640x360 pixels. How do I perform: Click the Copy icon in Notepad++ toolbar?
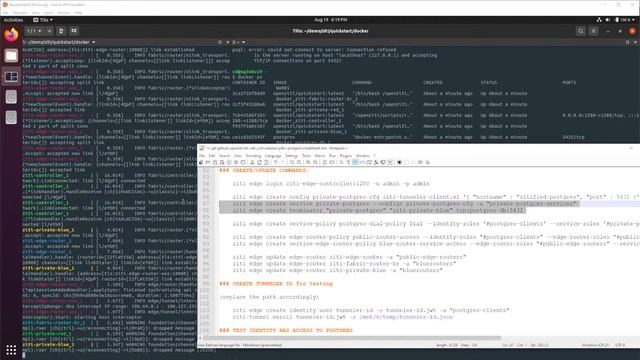[259, 162]
